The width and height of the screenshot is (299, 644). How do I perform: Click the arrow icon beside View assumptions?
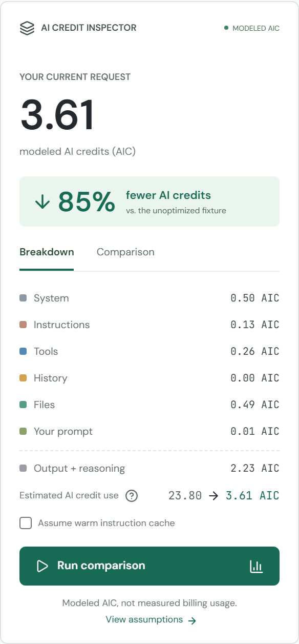[x=192, y=620]
